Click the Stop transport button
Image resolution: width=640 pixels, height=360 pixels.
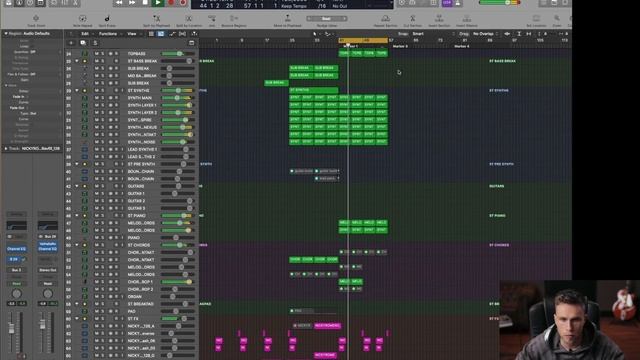(x=145, y=3)
